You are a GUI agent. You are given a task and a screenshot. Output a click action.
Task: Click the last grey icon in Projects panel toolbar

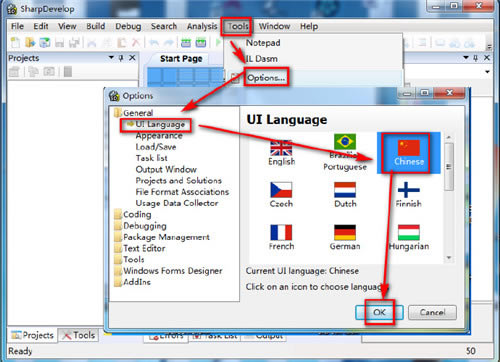(68, 71)
